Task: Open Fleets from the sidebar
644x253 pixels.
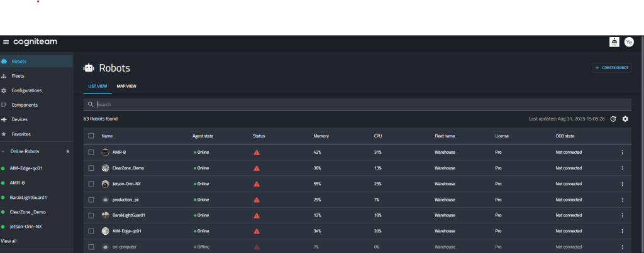Action: point(18,76)
